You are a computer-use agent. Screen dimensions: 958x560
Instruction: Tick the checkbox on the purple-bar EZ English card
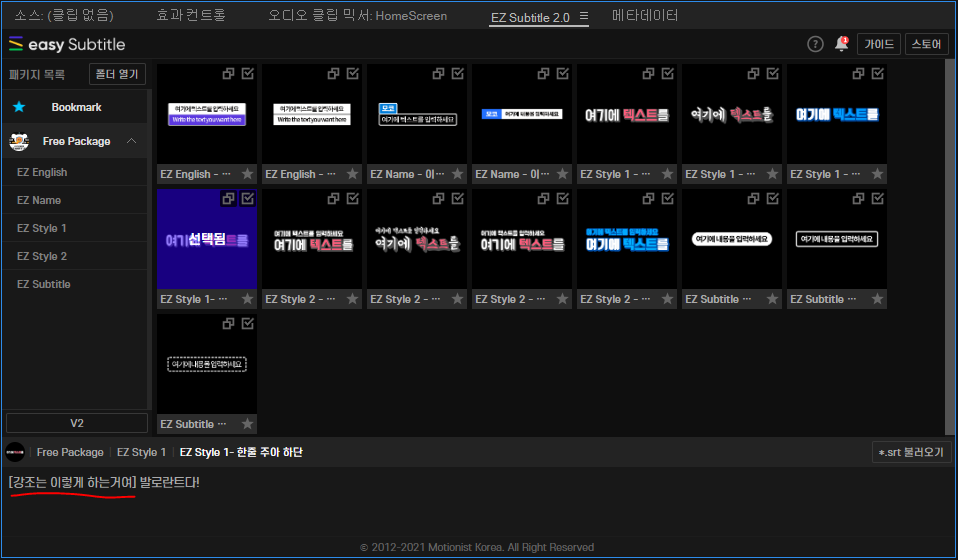click(x=248, y=73)
